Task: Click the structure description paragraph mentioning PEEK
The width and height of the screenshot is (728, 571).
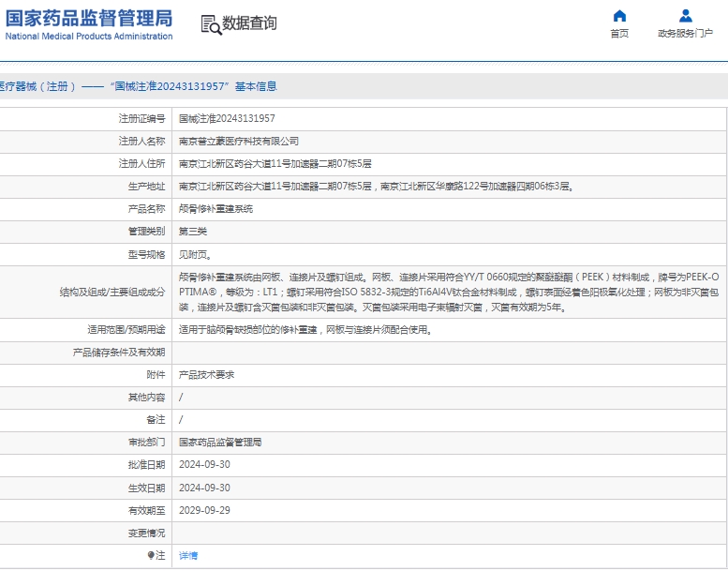Action: click(449, 293)
